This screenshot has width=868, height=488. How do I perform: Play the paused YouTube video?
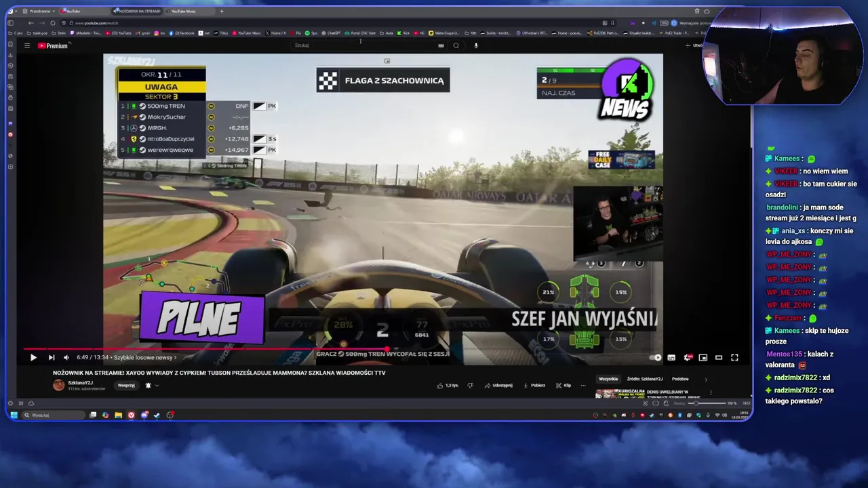pyautogui.click(x=33, y=357)
